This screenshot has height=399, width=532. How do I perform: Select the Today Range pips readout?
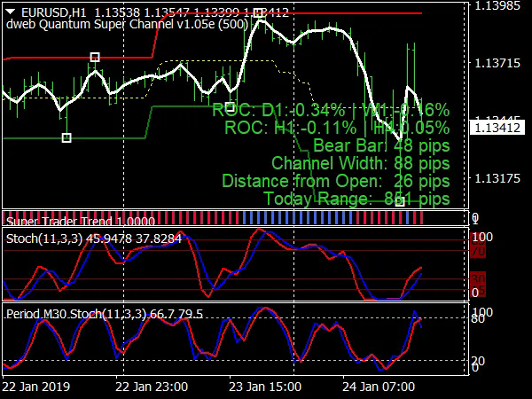pos(356,199)
